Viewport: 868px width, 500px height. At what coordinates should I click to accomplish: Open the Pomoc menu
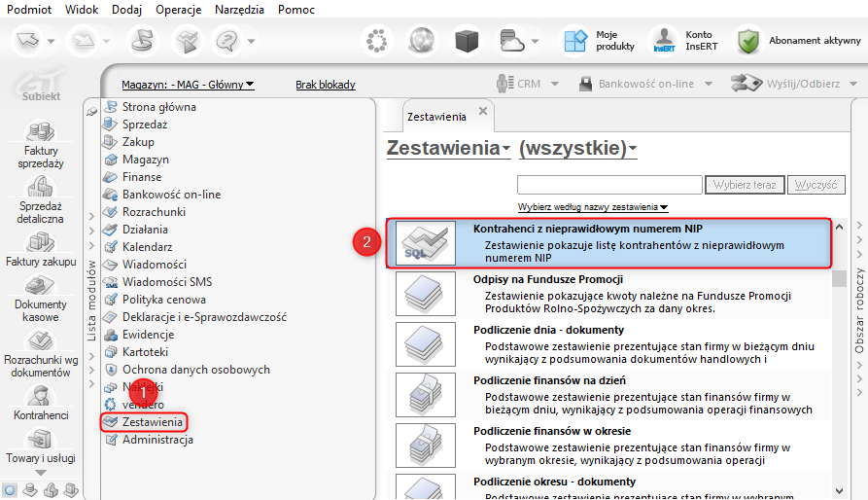coord(296,10)
